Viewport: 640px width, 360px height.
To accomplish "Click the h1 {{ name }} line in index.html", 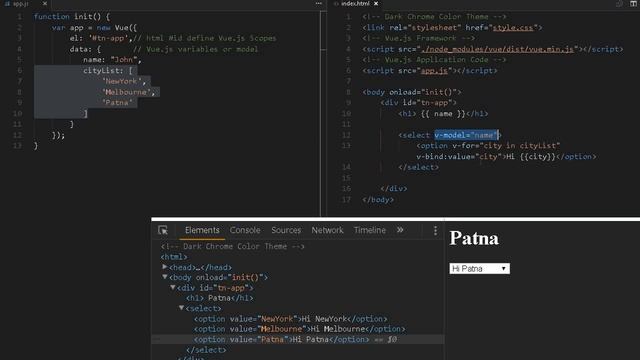I will coord(443,114).
